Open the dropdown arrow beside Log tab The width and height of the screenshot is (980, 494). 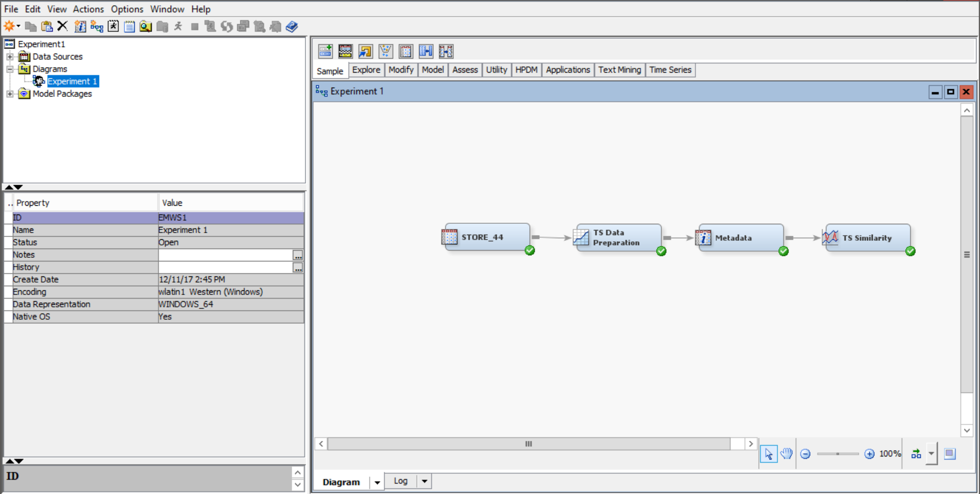424,481
